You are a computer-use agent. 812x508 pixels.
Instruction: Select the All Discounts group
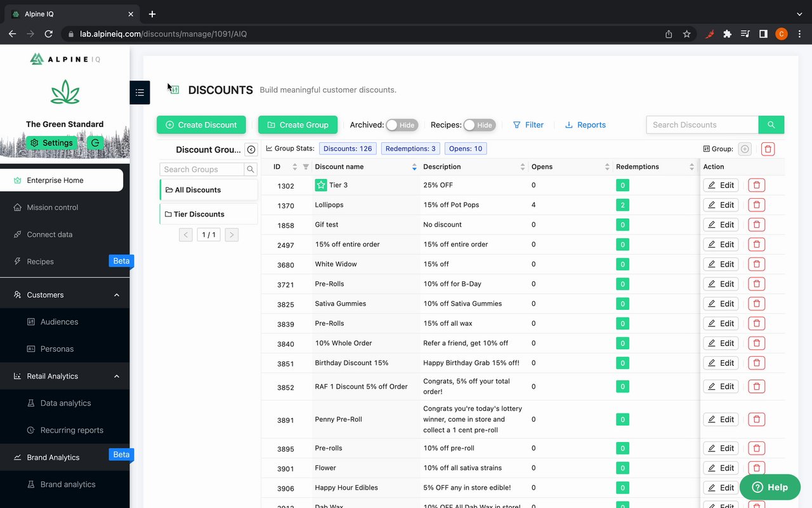pos(209,190)
